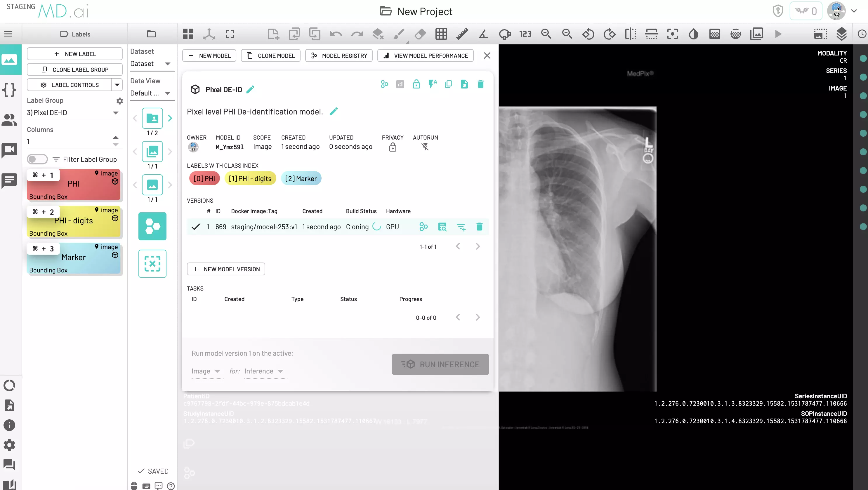Click the Model Registry button
Viewport: 868px width, 490px height.
[338, 55]
